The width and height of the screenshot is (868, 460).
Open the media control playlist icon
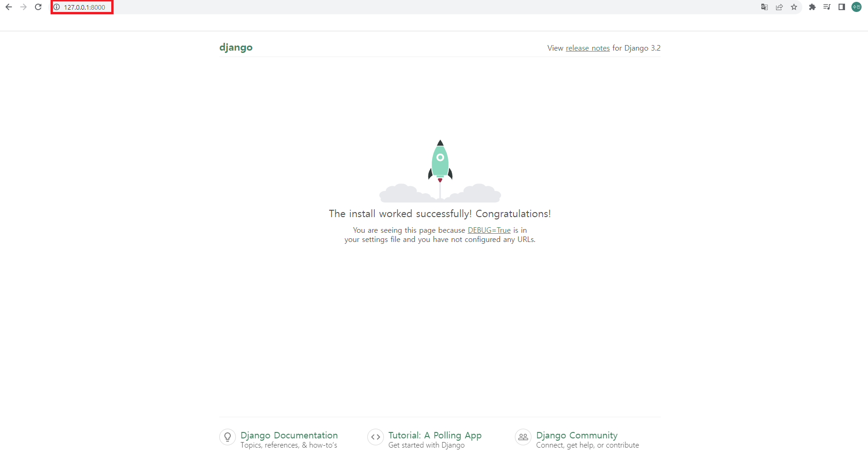[x=827, y=7]
